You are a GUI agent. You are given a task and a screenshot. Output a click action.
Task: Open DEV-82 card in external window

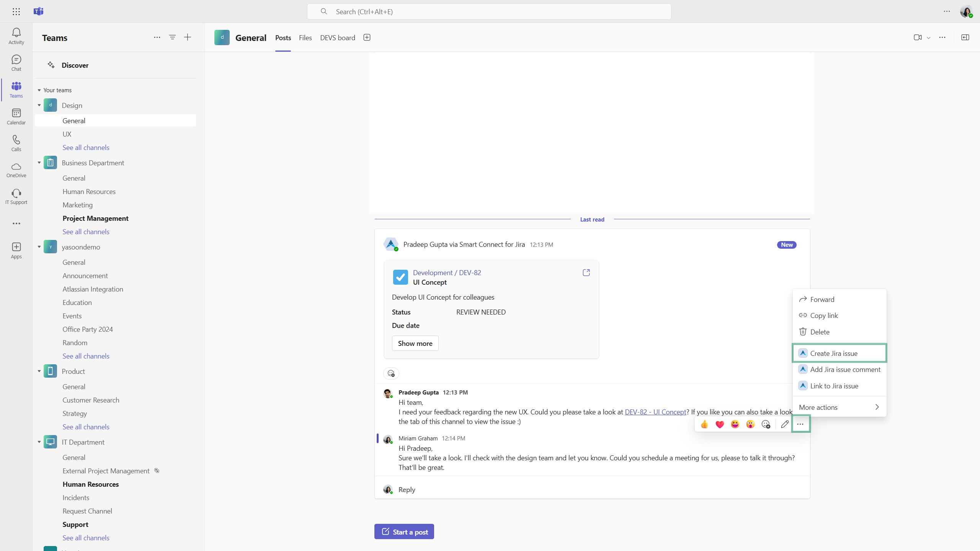(x=586, y=272)
